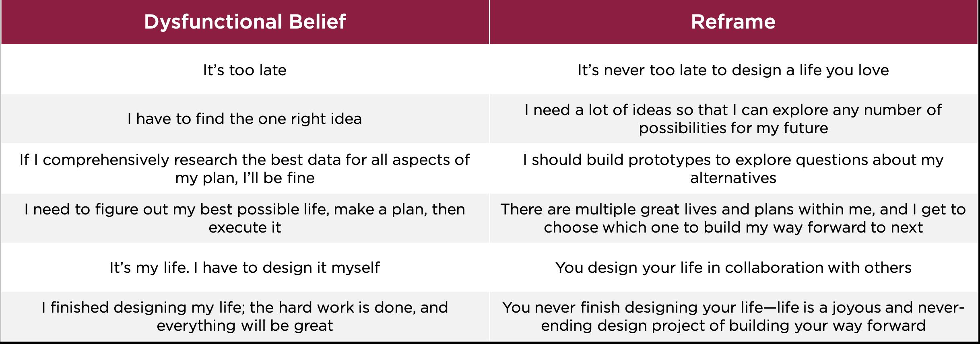Viewport: 980px width, 344px height.
Task: Click "There are multiple great lives" cell
Action: click(734, 218)
